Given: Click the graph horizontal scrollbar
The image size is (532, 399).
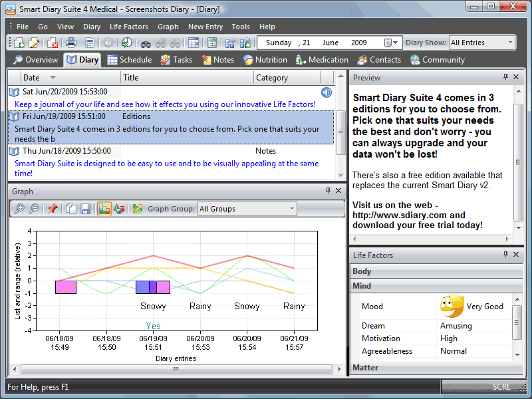Looking at the screenshot, I should (176, 369).
